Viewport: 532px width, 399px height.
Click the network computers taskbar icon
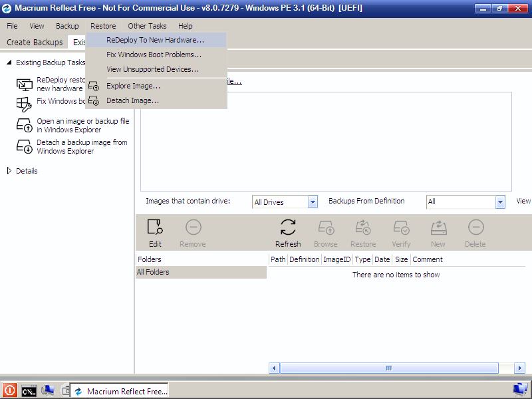point(48,391)
